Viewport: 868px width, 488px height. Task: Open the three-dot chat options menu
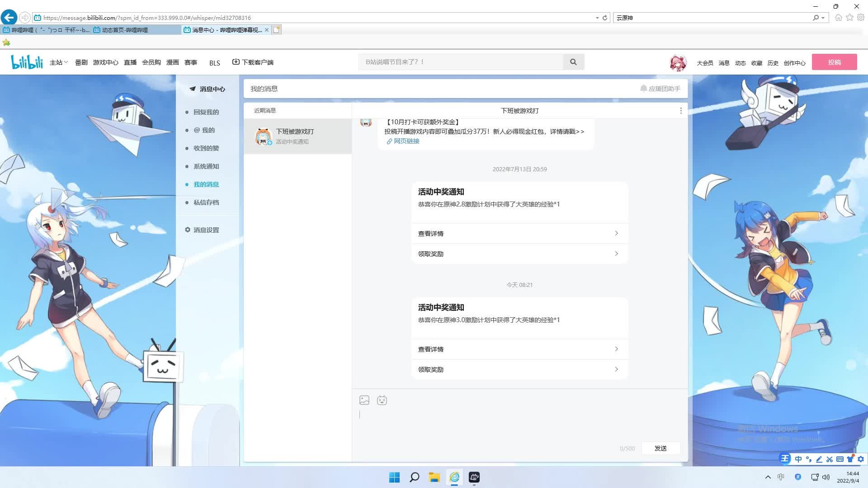(681, 111)
